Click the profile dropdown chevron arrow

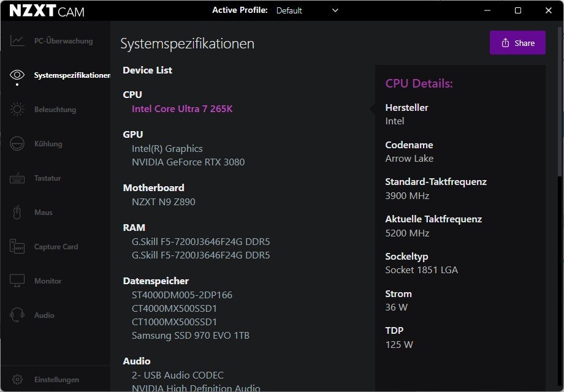coord(335,10)
